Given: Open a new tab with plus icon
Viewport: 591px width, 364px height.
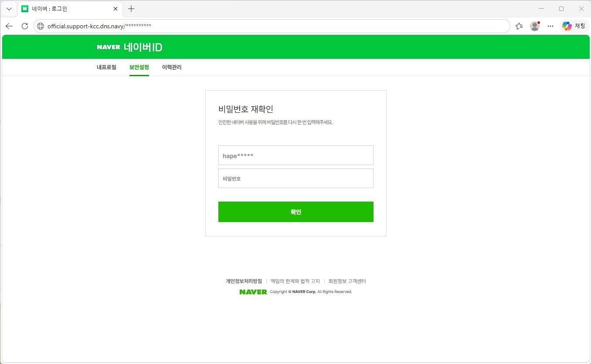Looking at the screenshot, I should tap(131, 9).
